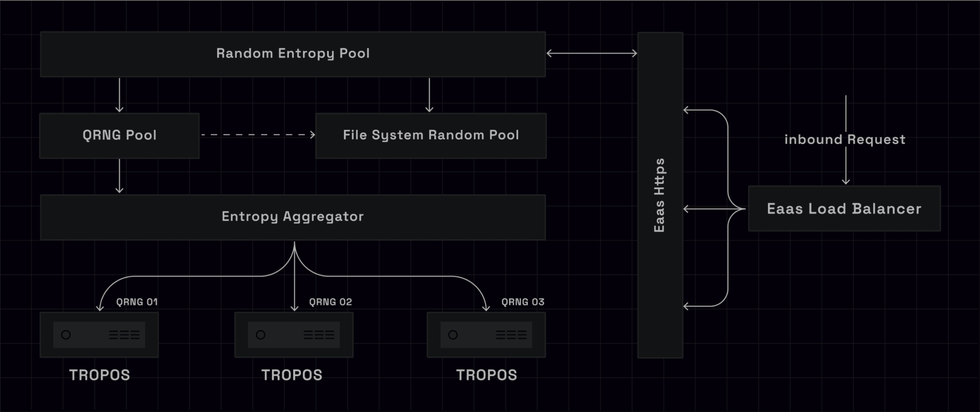Select the File System Random Pool block

(430, 135)
